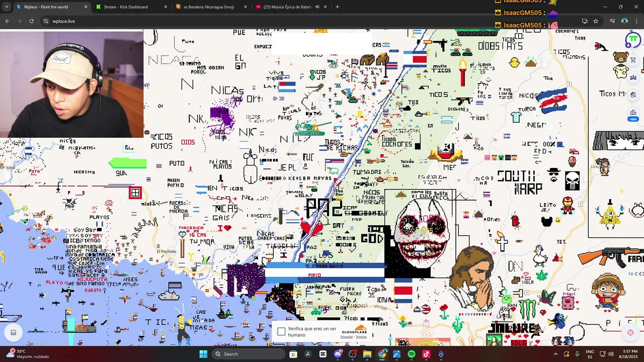Close the Bandera Nicaragua Emoji tab
Screen dimensions: 644x362
(246, 7)
